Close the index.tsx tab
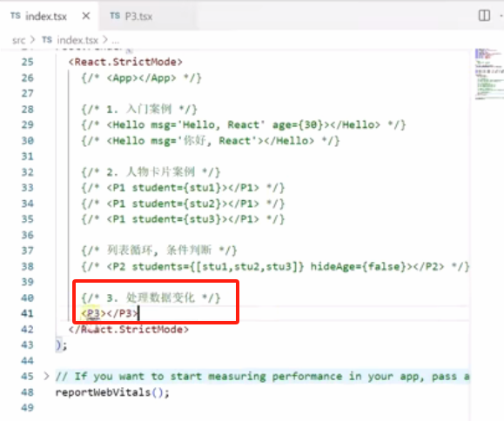The image size is (504, 421). (86, 16)
